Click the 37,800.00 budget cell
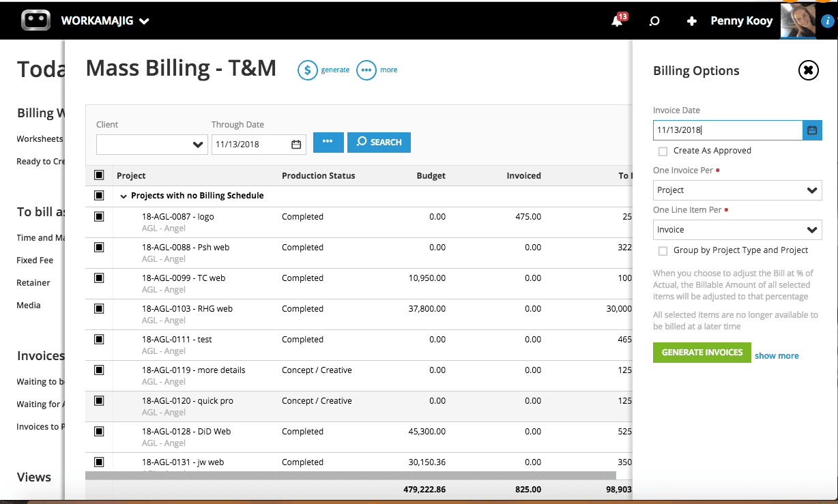Screen dimensions: 838x504 click(427, 309)
